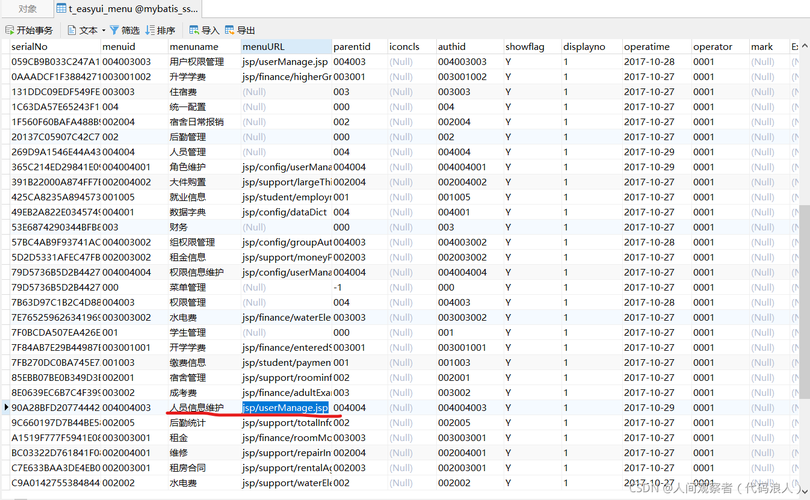Select menuid cell 002004002
This screenshot has width=810, height=500.
pos(135,182)
